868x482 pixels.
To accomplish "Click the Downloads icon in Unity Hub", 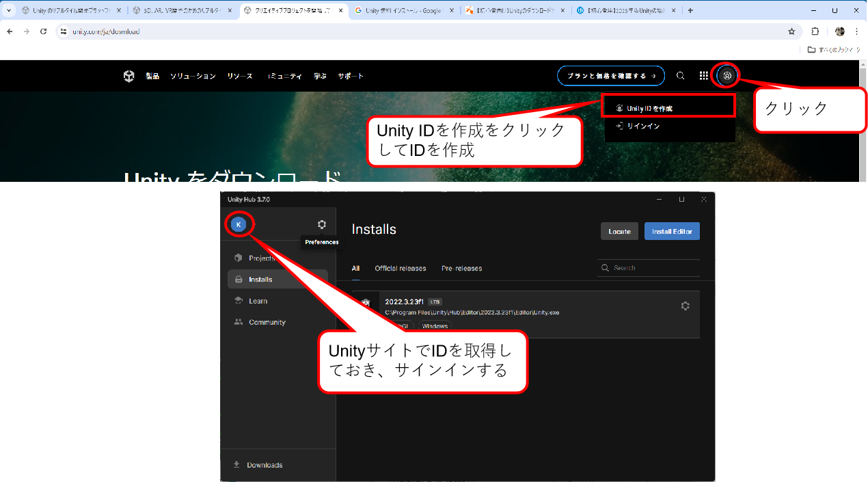I will point(236,464).
